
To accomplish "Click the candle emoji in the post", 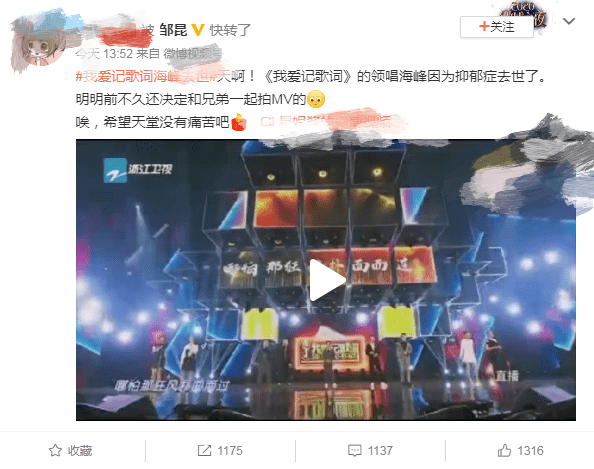I will [x=239, y=122].
